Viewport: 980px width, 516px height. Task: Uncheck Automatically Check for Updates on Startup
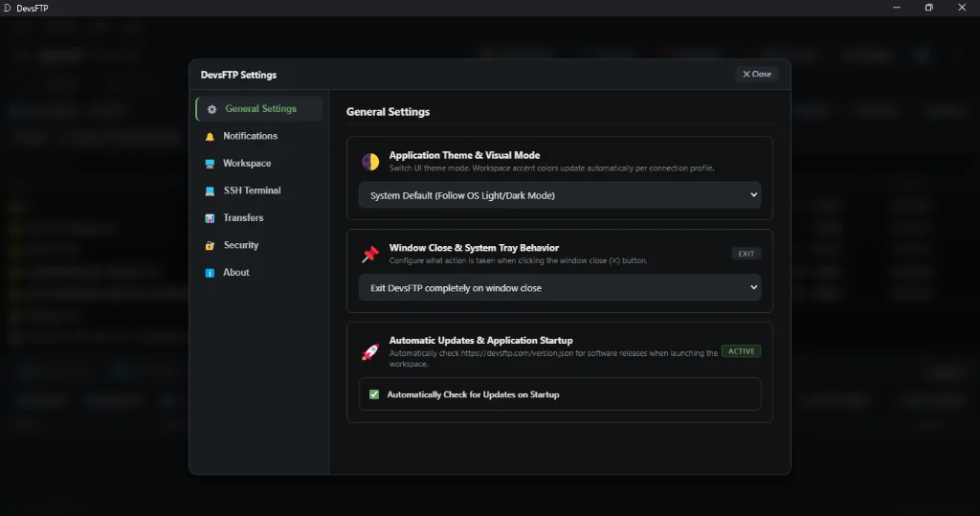pos(374,394)
